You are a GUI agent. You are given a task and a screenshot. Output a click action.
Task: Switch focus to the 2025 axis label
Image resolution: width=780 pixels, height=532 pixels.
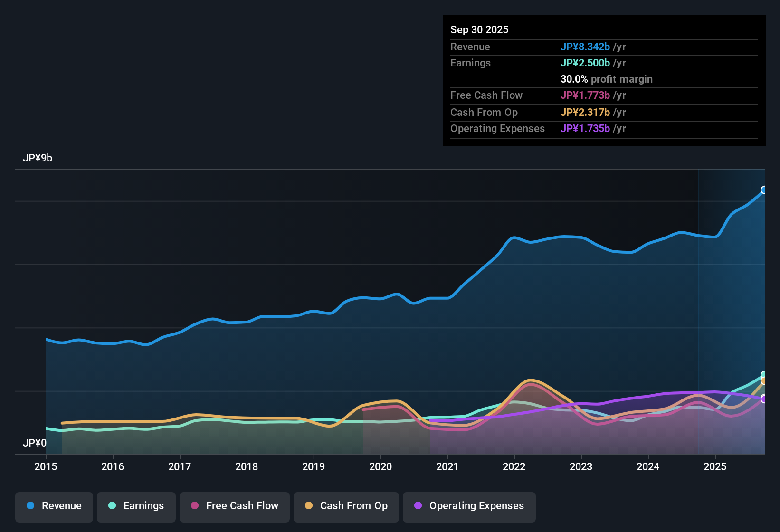tap(715, 467)
